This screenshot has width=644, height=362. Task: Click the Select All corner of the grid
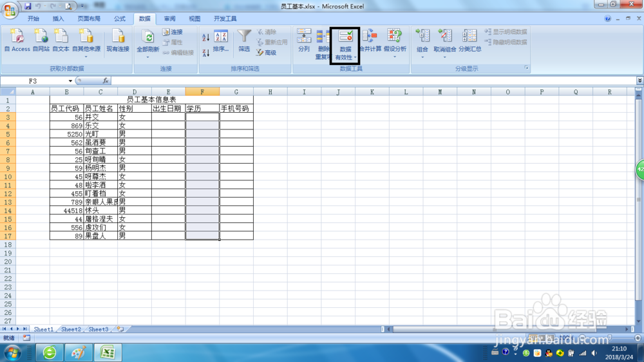(8, 91)
